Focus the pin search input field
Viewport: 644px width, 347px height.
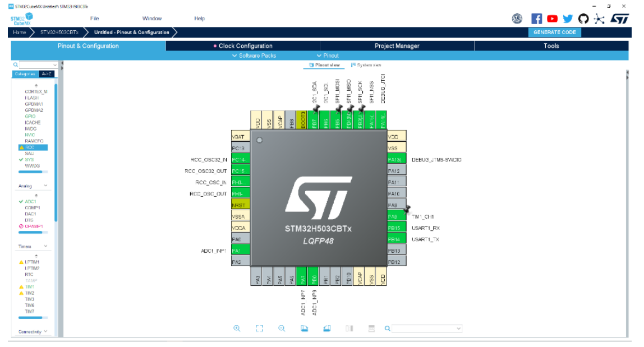(x=424, y=329)
